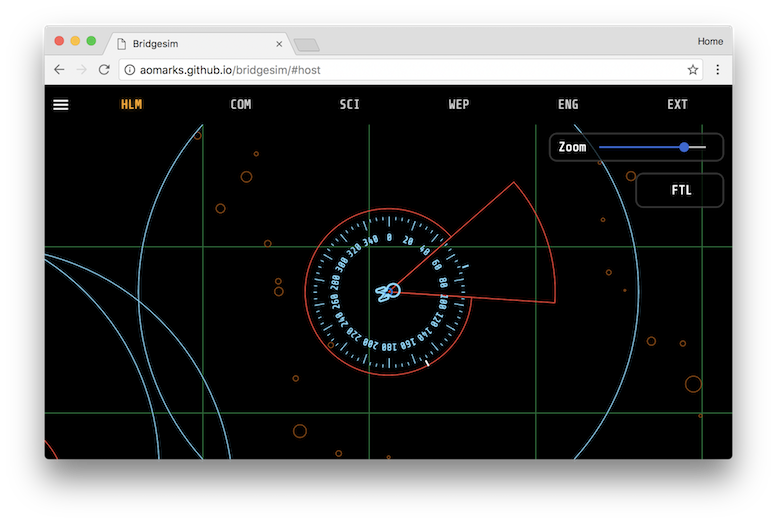777x523 pixels.
Task: Click the ship icon at the compass center
Action: pos(388,292)
